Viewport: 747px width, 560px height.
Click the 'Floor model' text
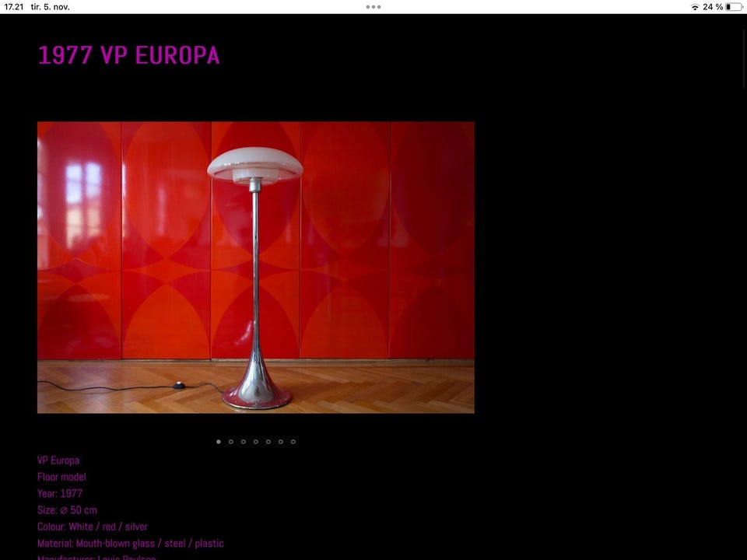click(x=61, y=477)
